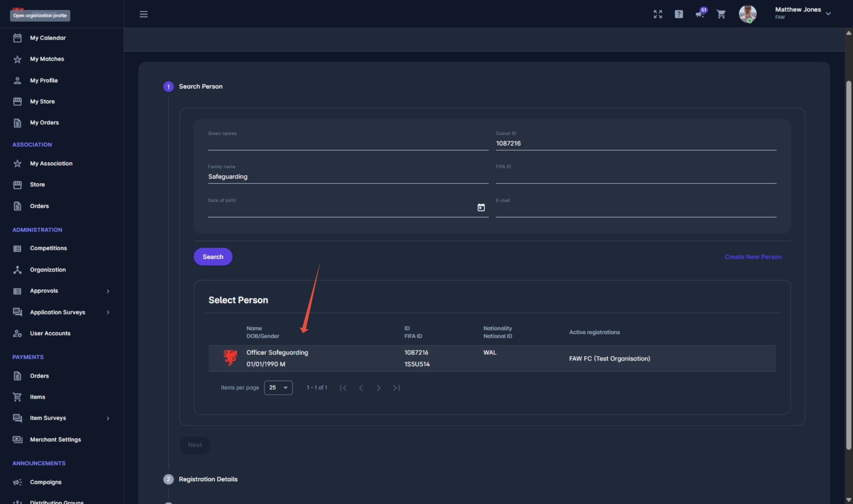This screenshot has height=504, width=853.
Task: Click the Association Orders icon
Action: point(17,206)
